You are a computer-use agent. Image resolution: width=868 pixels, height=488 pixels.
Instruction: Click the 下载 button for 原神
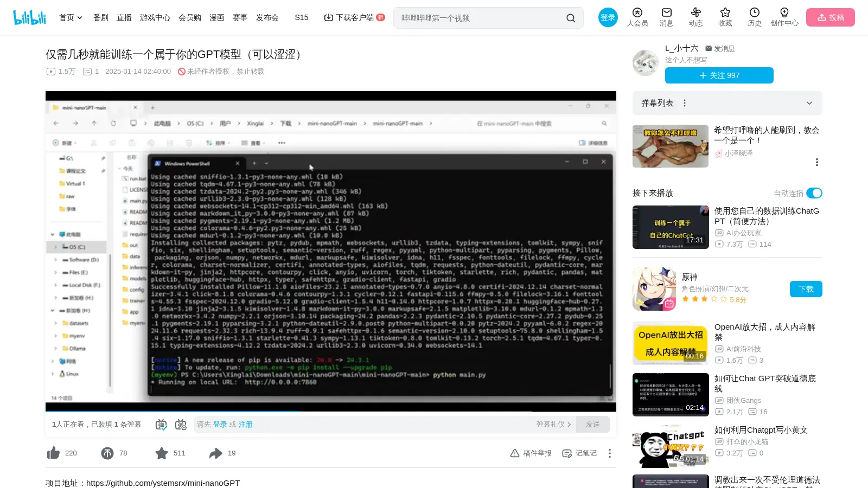click(x=806, y=289)
